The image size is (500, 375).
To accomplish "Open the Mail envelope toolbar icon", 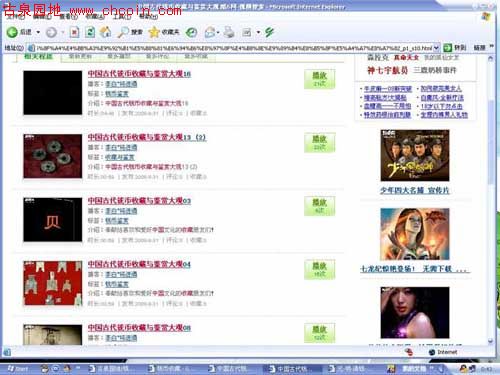I will 210,32.
